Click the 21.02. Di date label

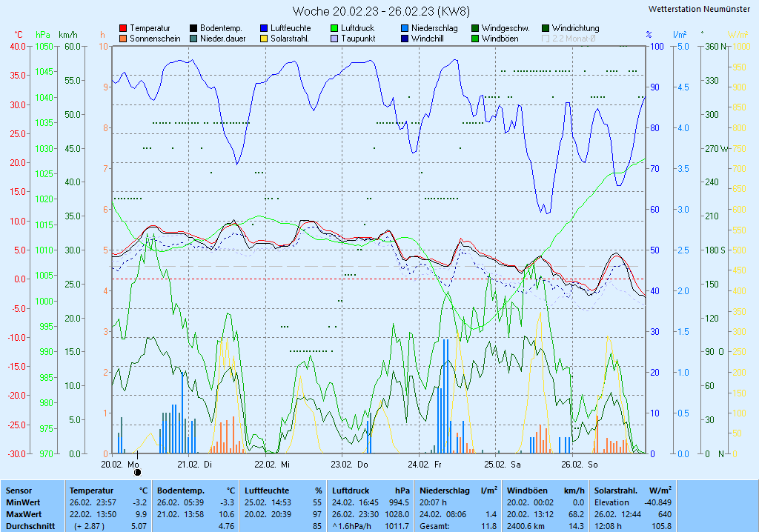click(195, 465)
